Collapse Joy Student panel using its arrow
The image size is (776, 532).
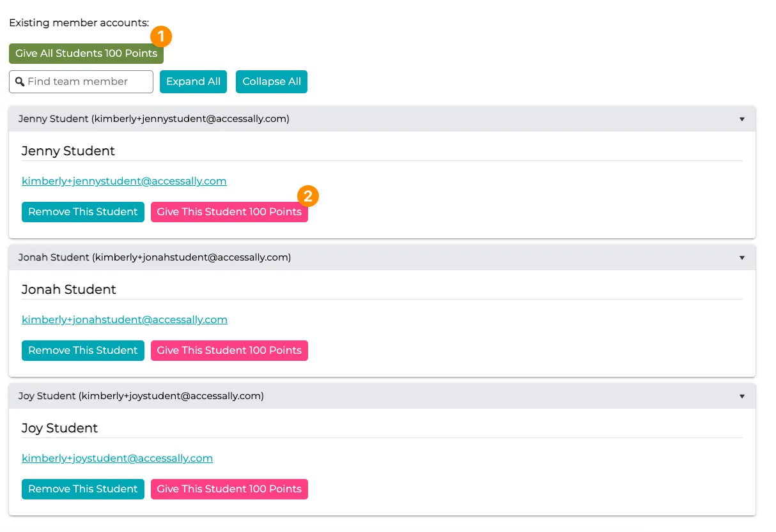(741, 397)
